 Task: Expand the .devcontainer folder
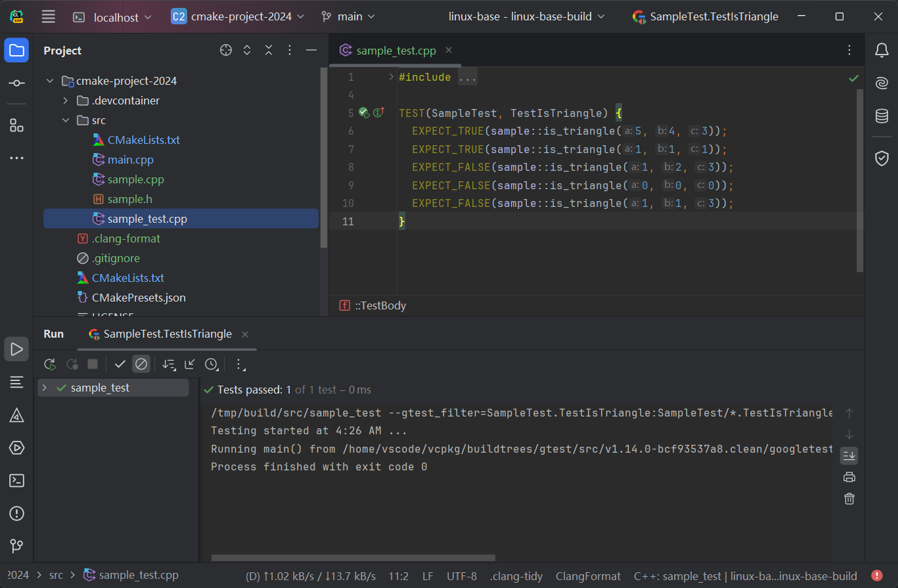point(65,101)
